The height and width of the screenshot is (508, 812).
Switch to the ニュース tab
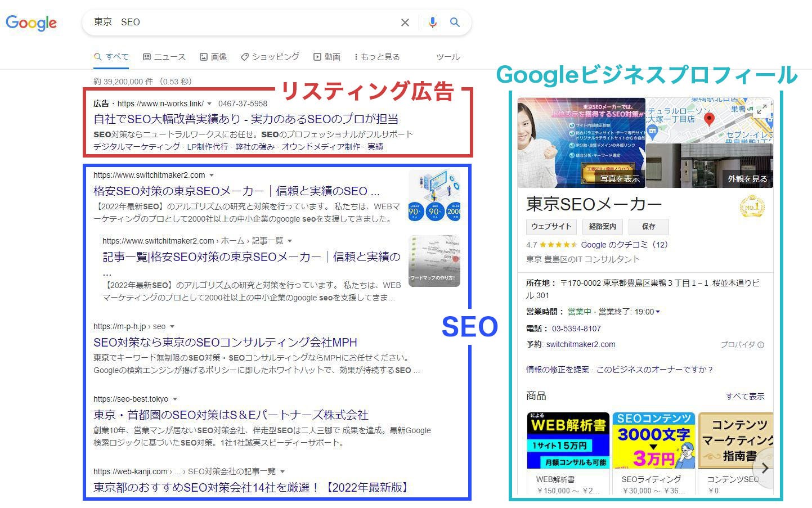(x=164, y=57)
